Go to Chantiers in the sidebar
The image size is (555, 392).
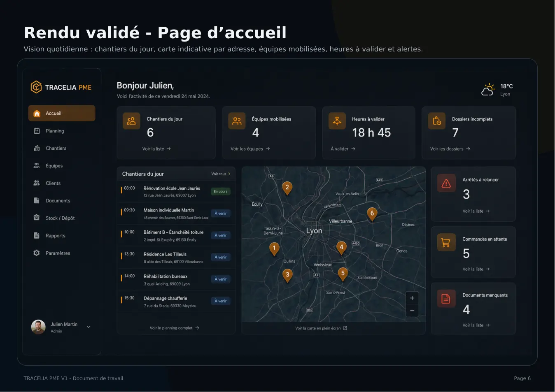pos(62,148)
